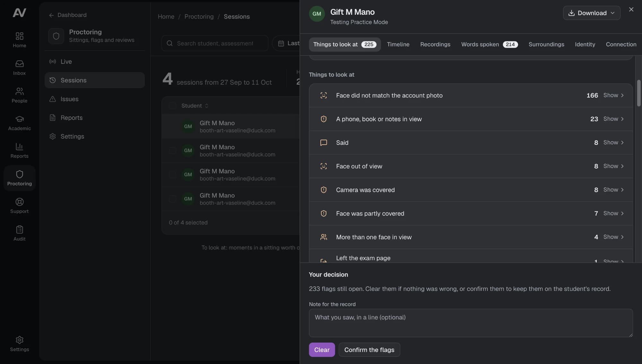Switch to the Timeline tab
This screenshot has height=364, width=642.
tap(398, 45)
